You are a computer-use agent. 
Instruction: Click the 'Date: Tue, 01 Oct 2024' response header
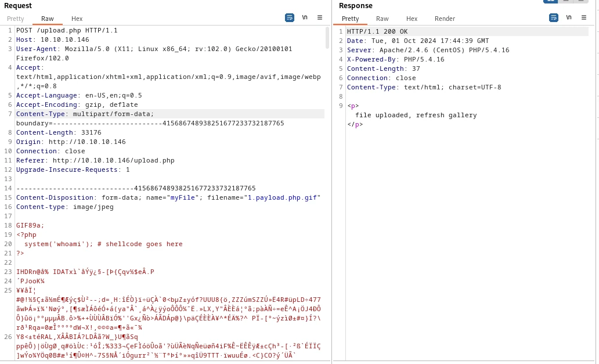418,41
